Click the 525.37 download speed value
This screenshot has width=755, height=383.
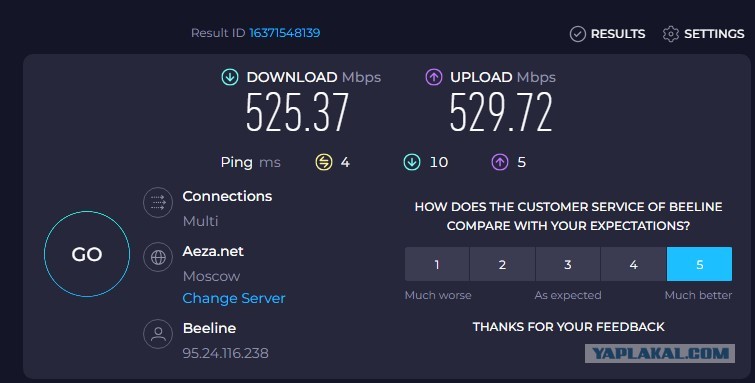tap(297, 113)
